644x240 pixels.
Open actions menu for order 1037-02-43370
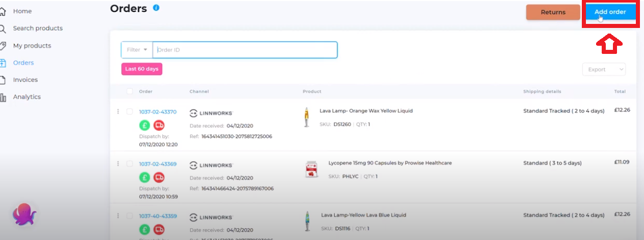click(118, 112)
